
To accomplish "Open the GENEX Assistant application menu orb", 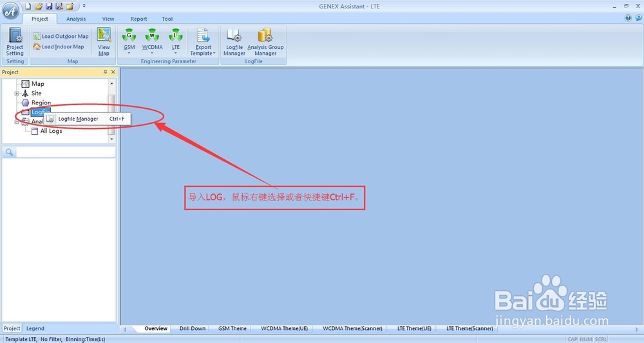I will pos(11,11).
